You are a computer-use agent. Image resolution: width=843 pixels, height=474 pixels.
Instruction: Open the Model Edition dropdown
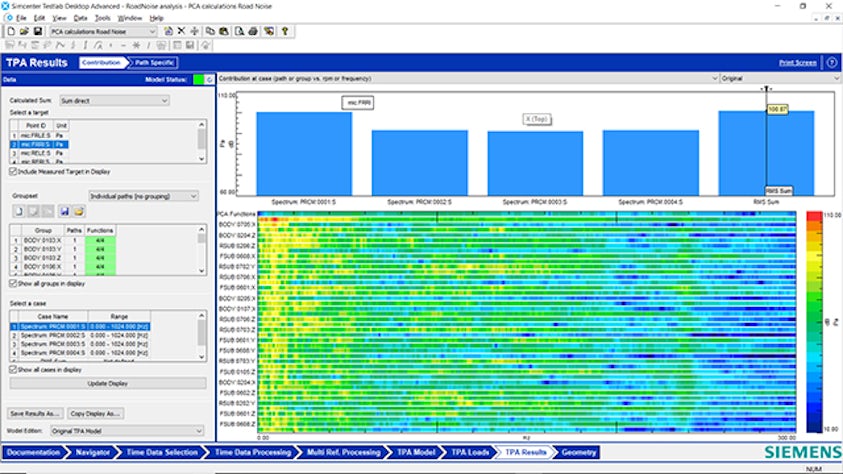tap(127, 431)
